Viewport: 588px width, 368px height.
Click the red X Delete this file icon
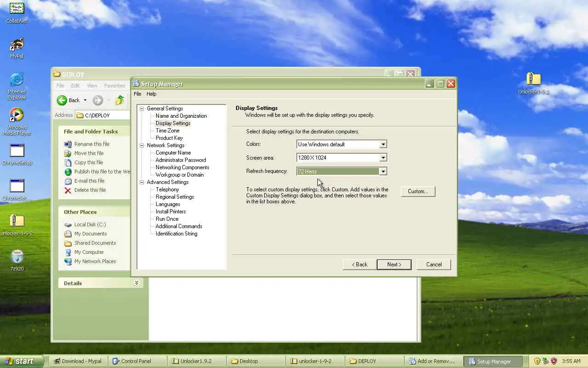(68, 190)
